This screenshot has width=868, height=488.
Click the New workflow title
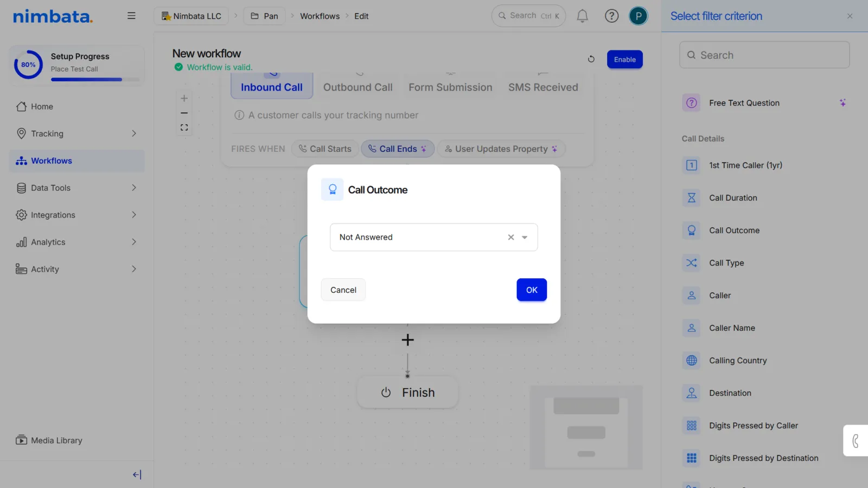(x=207, y=53)
